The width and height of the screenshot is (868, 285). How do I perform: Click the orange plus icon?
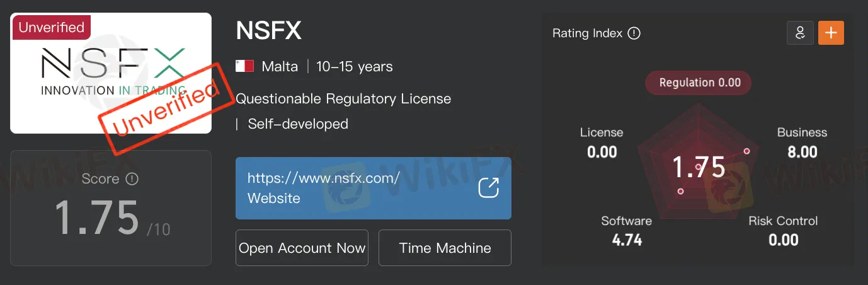831,33
